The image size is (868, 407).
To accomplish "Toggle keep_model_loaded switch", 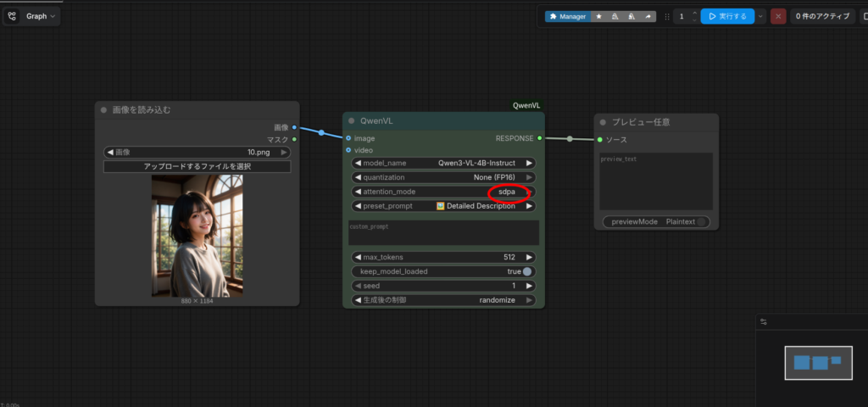I will tap(527, 271).
